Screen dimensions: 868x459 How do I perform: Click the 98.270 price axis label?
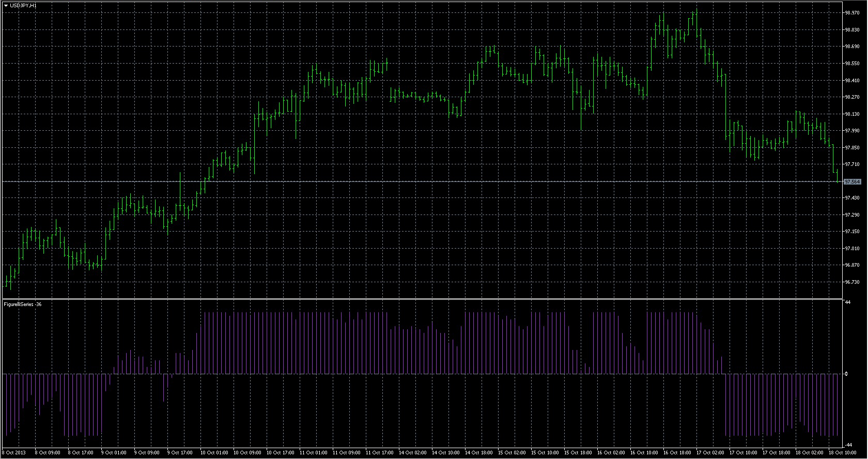(x=852, y=97)
